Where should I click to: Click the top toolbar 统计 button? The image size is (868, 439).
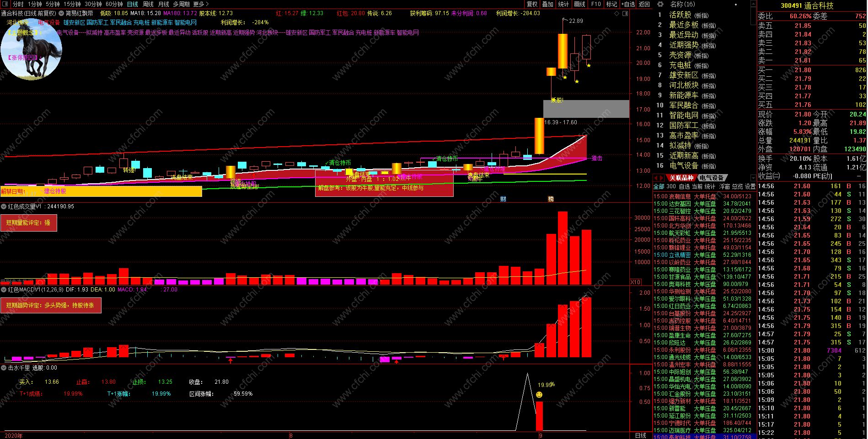click(x=563, y=4)
